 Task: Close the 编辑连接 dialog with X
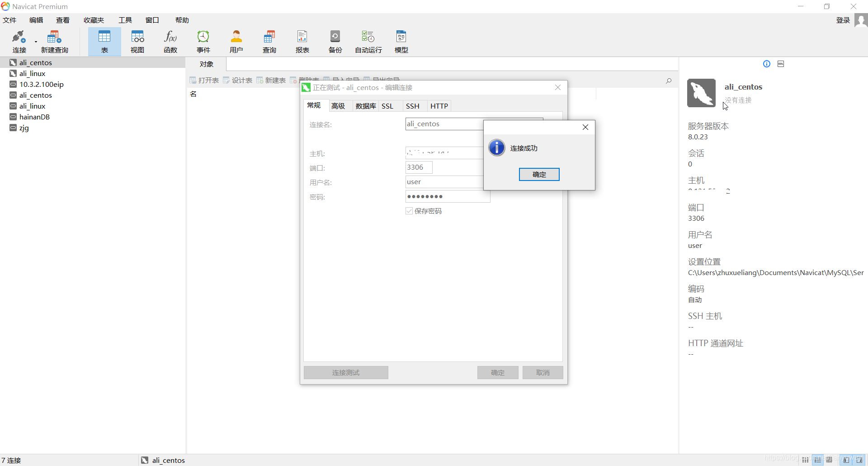(x=558, y=87)
